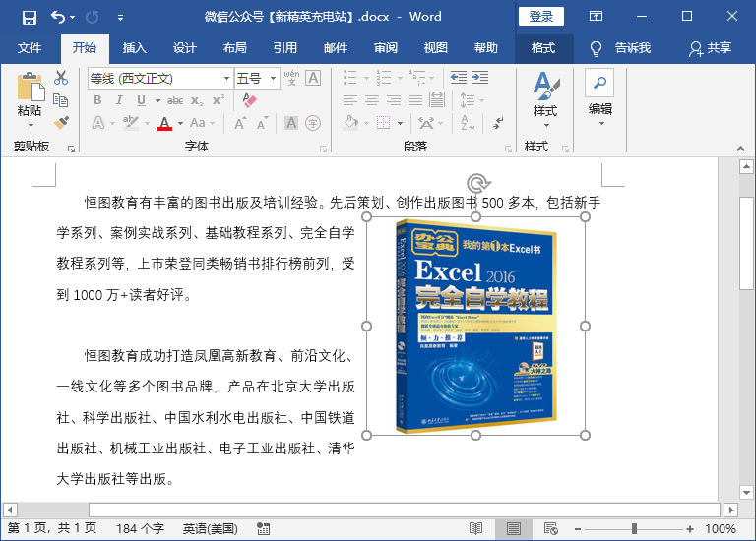
Task: Click the Save icon in title bar
Action: [30, 18]
